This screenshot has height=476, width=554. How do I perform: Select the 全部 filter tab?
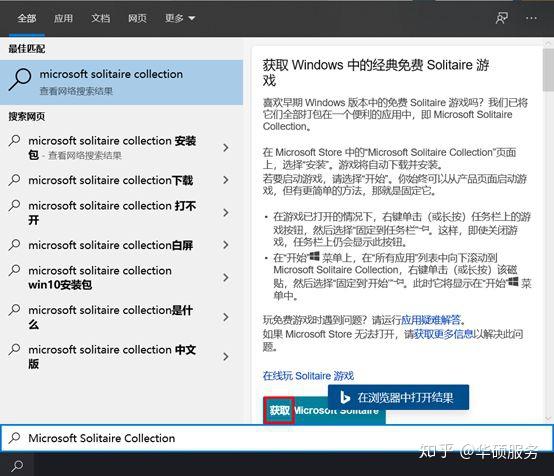(27, 18)
